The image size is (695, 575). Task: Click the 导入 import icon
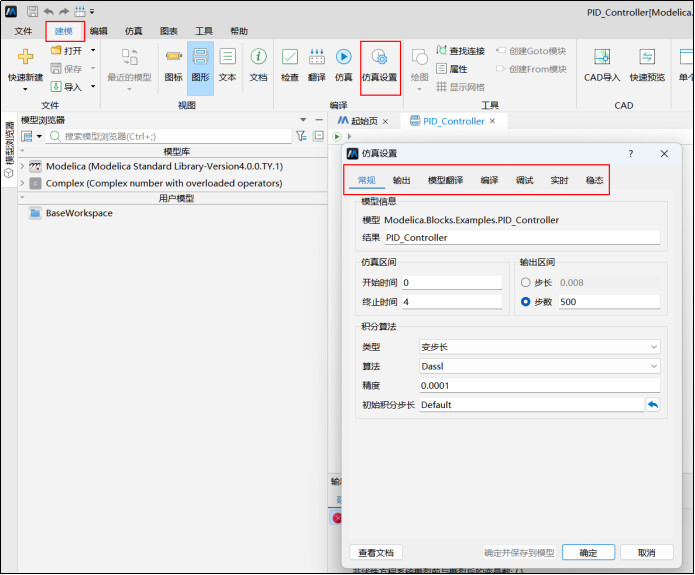(x=56, y=86)
